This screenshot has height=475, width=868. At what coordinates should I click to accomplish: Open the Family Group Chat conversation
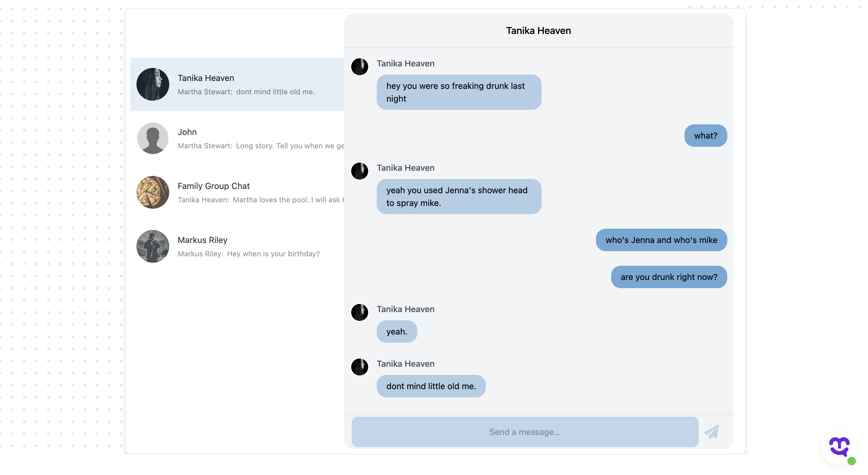(x=236, y=192)
